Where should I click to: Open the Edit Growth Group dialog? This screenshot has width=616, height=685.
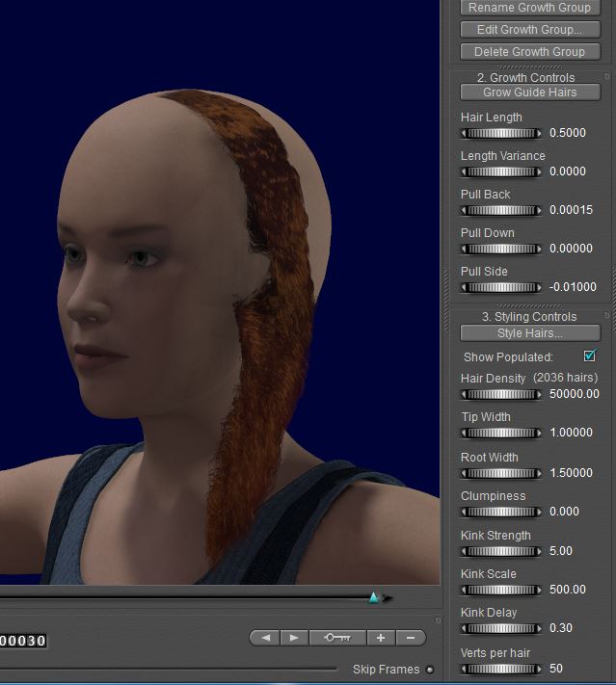point(529,30)
